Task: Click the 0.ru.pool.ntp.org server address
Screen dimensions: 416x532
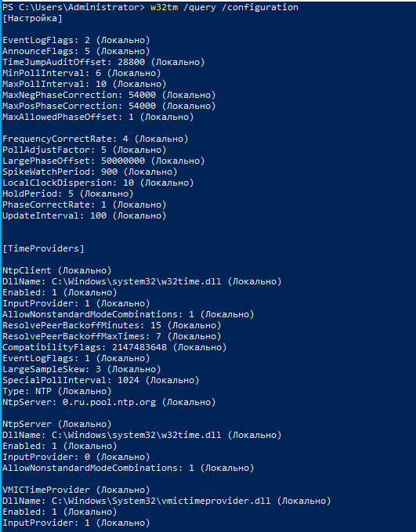Action: point(109,403)
